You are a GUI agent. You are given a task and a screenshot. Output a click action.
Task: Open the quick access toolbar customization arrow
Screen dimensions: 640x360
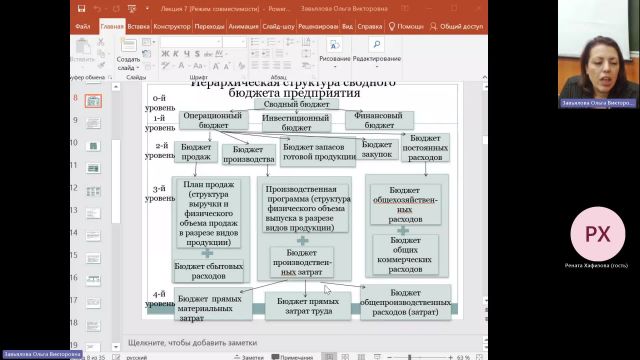coord(147,8)
